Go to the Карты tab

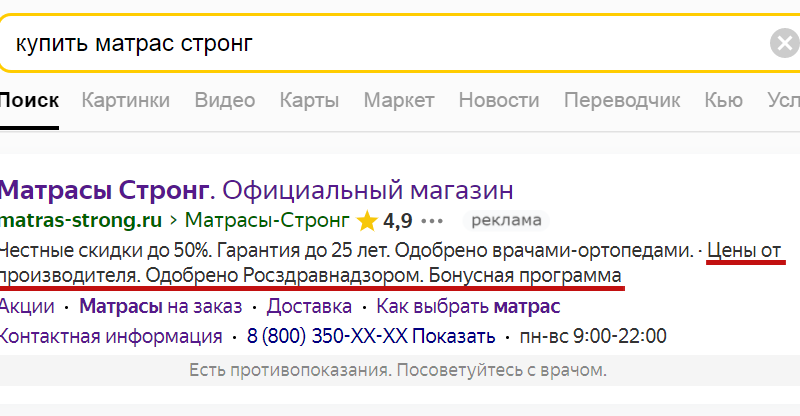coord(309,100)
